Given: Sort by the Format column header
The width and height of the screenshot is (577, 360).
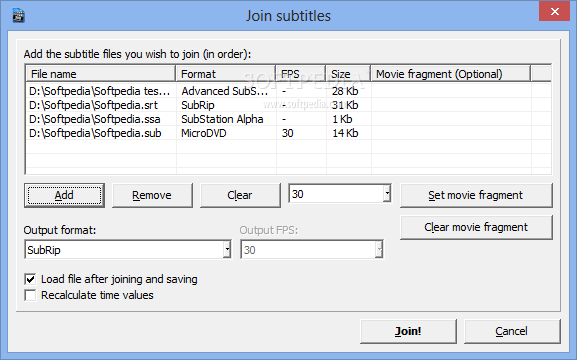Looking at the screenshot, I should (x=226, y=74).
